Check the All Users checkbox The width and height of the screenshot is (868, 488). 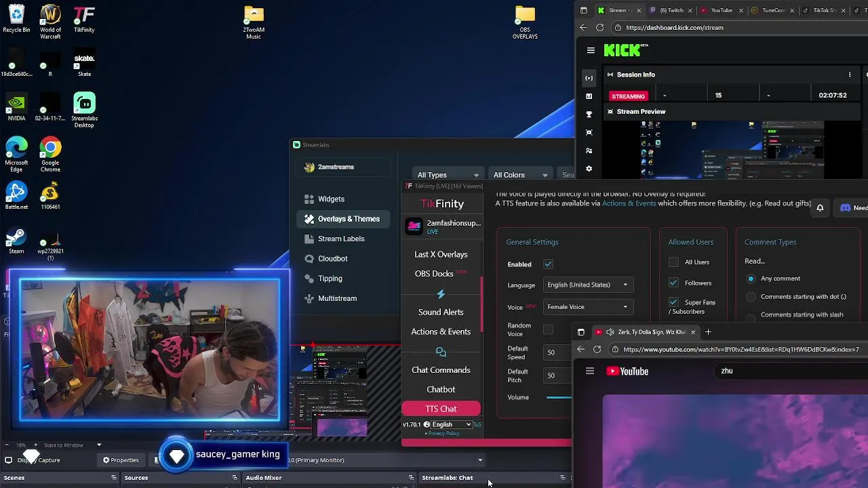click(673, 262)
